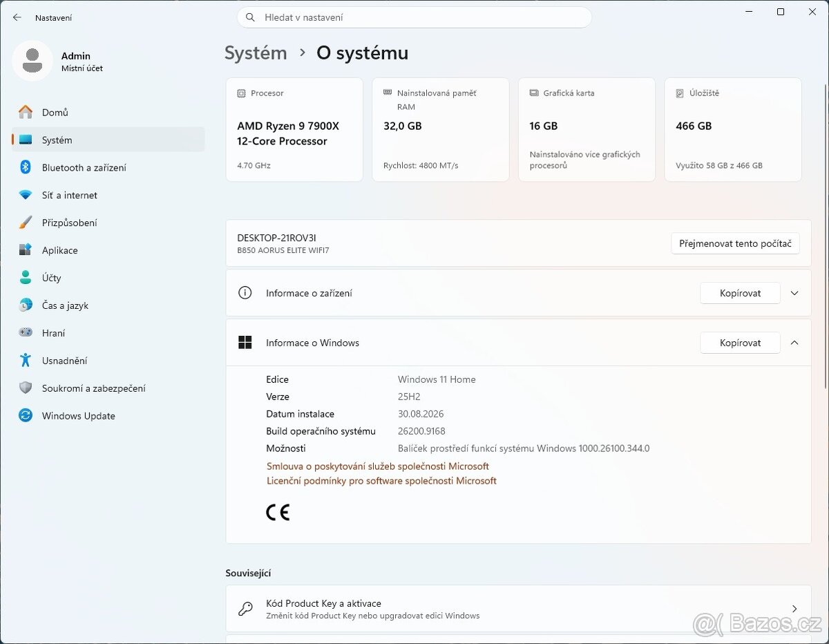Screen dimensions: 829x644
Task: Click the B850 AORUS ELITE WIFI7 text
Action: tap(283, 250)
